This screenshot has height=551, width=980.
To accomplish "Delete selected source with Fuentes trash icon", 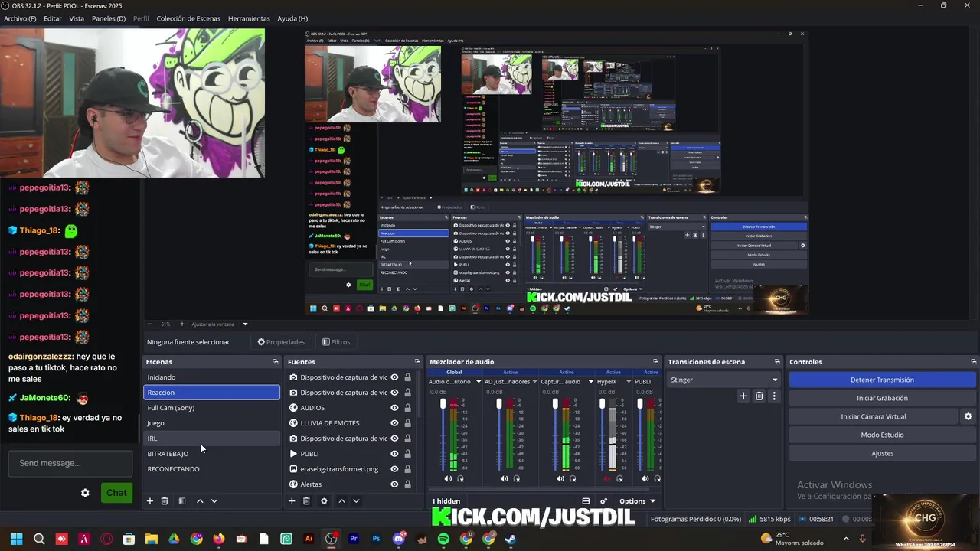I will click(306, 501).
